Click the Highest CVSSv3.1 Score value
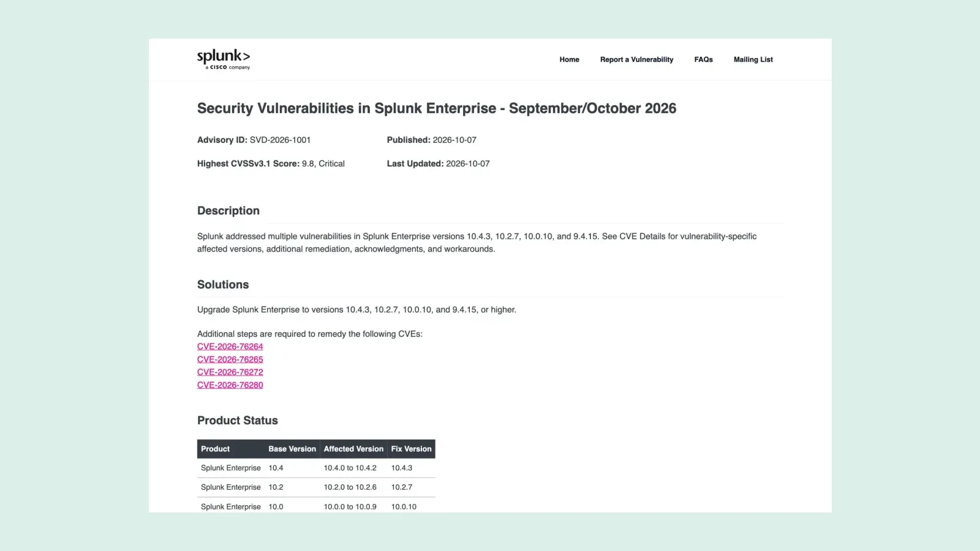This screenshot has height=551, width=980. [x=323, y=163]
